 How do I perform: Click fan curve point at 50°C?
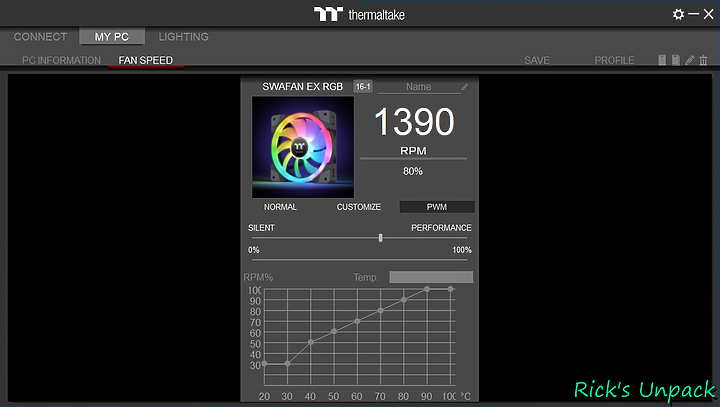click(x=334, y=331)
